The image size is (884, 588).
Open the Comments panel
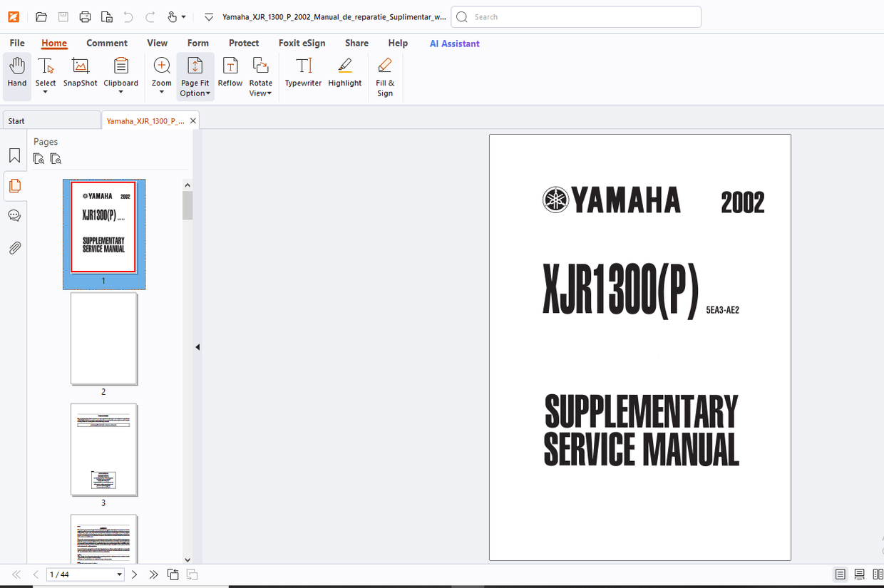[x=14, y=215]
